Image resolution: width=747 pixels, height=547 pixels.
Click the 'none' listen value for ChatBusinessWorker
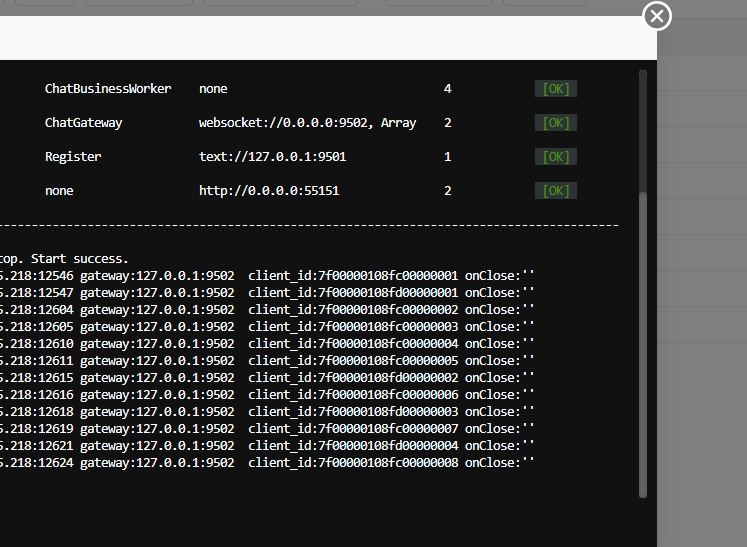tap(213, 89)
